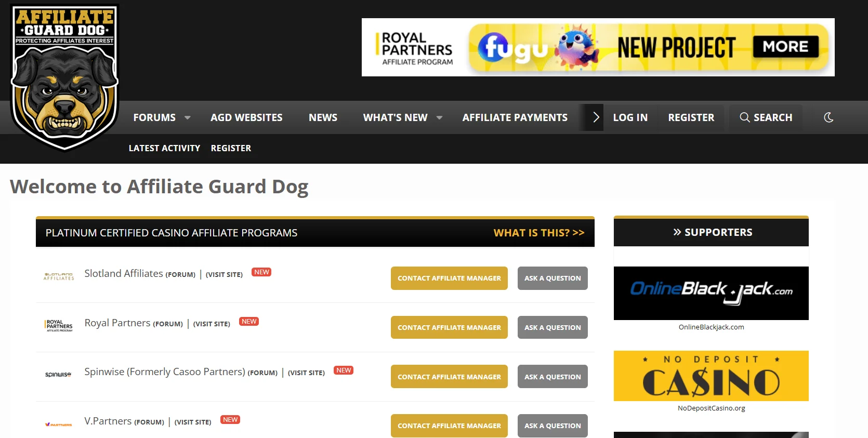Viewport: 868px width, 438px height.
Task: Click the V.Partners logo icon
Action: 59,424
